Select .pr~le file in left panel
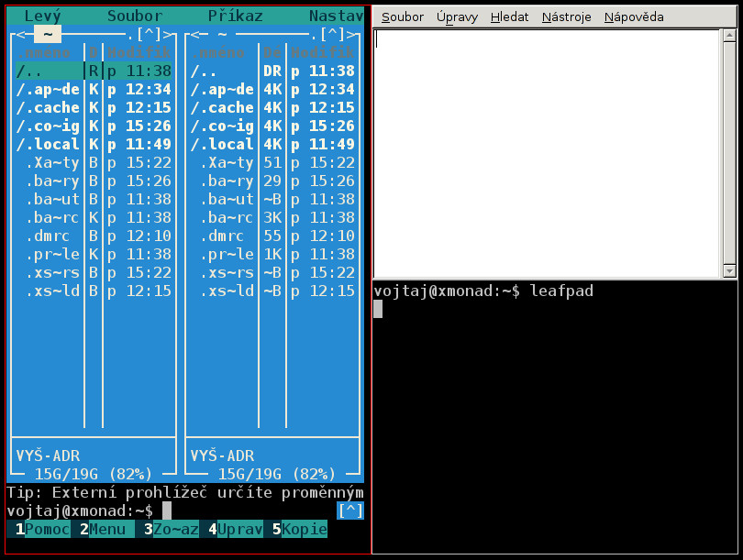The height and width of the screenshot is (560, 743). pyautogui.click(x=94, y=254)
